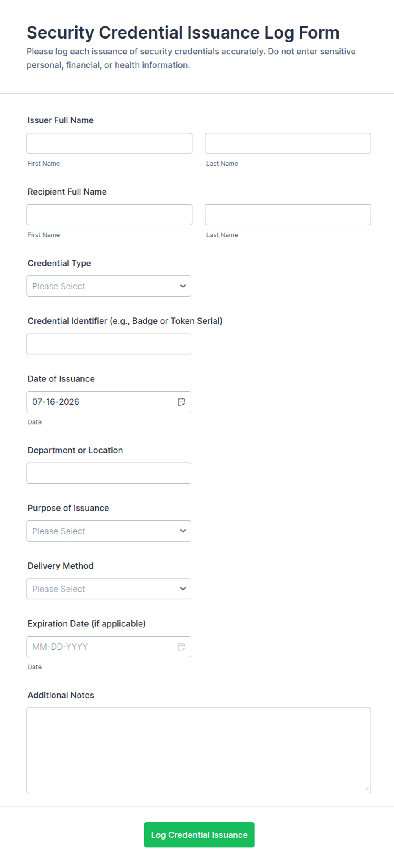The height and width of the screenshot is (868, 394).
Task: Click the Recipient First Name field
Action: [109, 214]
